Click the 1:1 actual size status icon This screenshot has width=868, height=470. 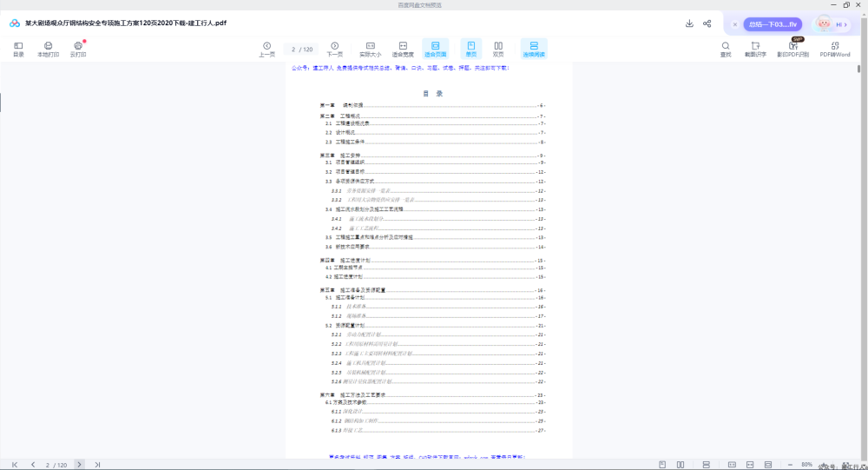pos(732,465)
